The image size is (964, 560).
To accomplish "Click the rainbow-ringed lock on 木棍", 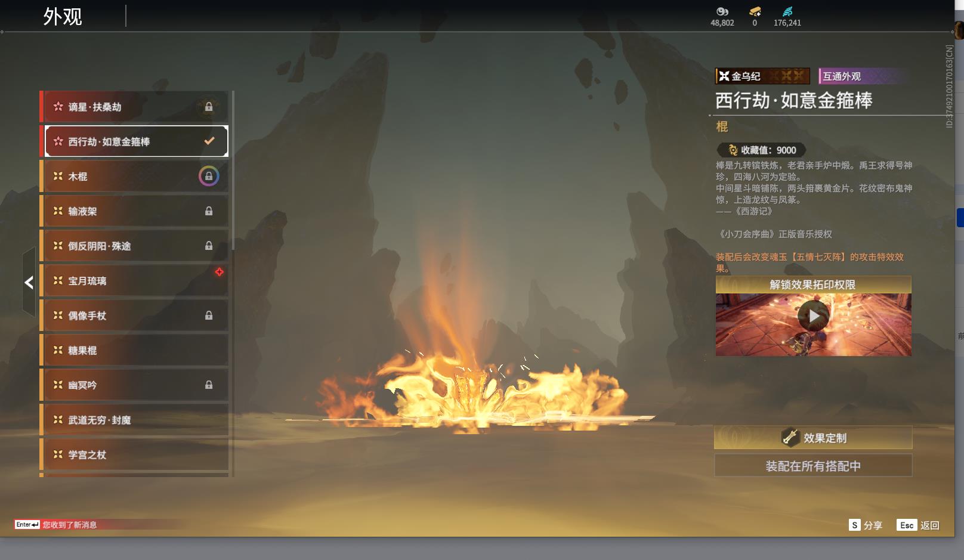I will coord(209,176).
